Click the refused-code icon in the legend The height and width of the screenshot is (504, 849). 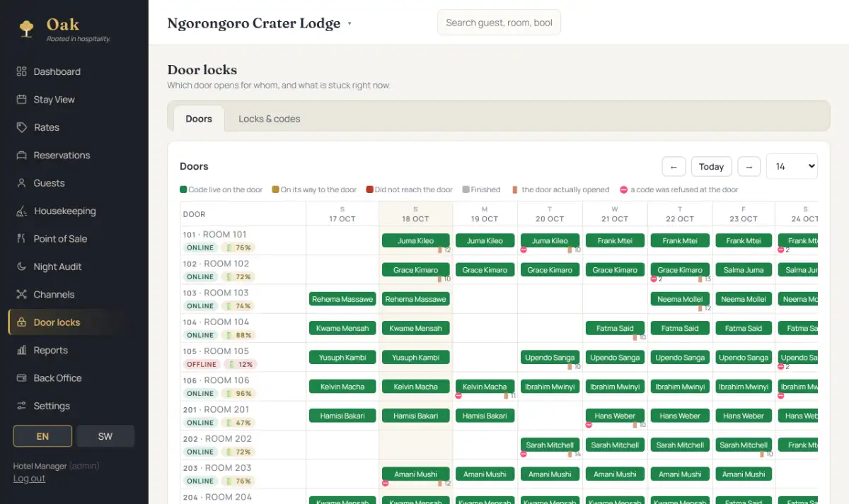624,189
